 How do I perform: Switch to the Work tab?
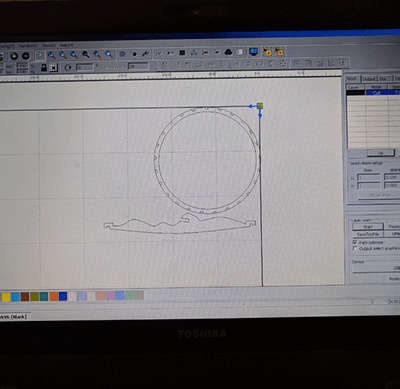352,79
